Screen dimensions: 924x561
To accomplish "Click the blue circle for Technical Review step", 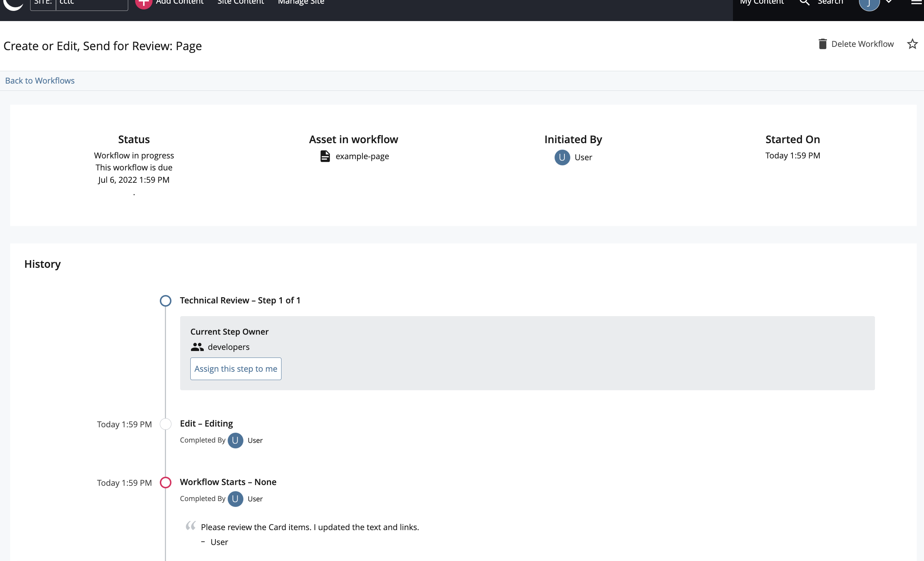I will (x=165, y=301).
